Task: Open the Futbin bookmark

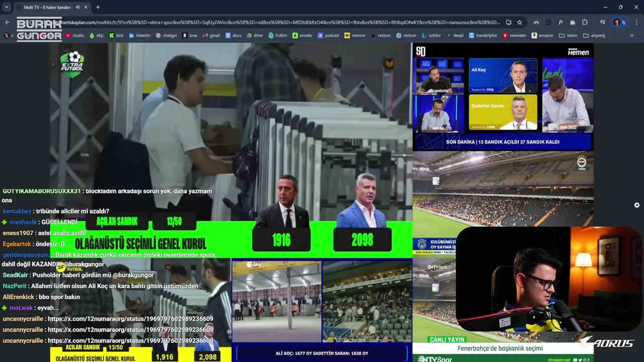Action: (277, 36)
